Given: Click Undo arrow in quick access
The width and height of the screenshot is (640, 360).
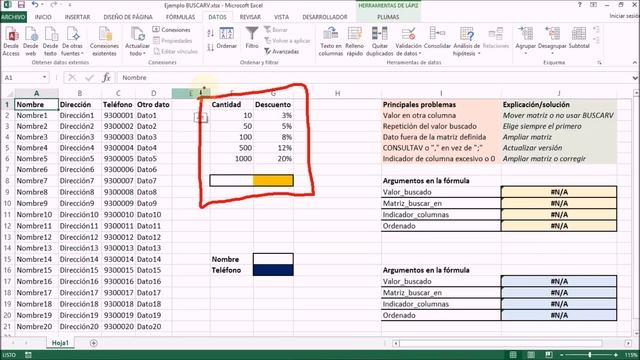Looking at the screenshot, I should [35, 5].
